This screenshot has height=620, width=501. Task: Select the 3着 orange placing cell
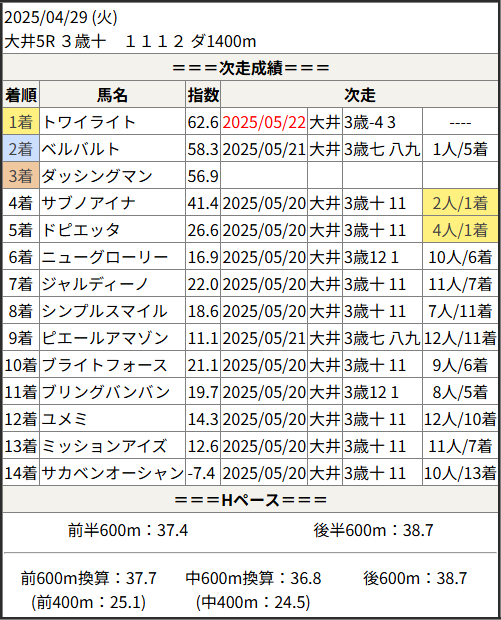tap(21, 176)
